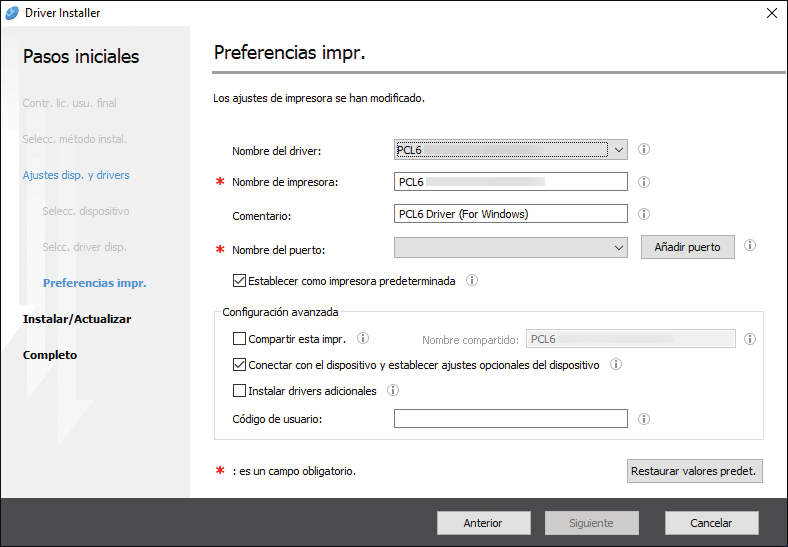Uncheck Establecer como impresora predeterminada
788x547 pixels.
pos(239,281)
